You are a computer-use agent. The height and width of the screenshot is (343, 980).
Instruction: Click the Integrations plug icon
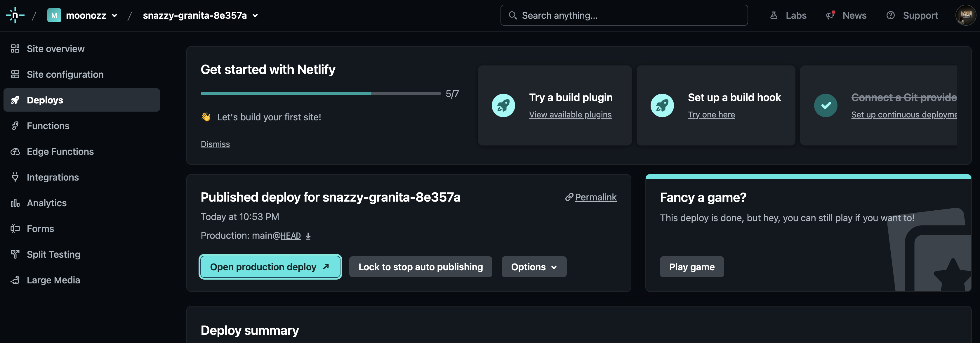coord(15,177)
